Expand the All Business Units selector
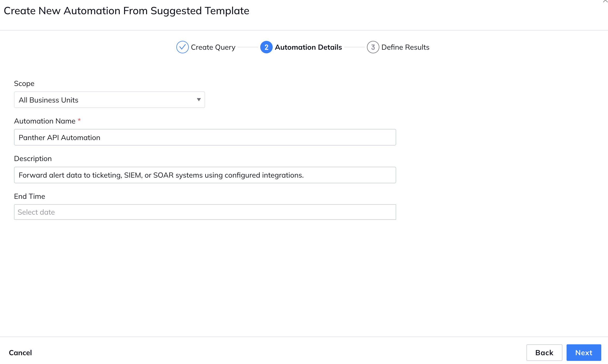The width and height of the screenshot is (608, 364). [109, 100]
